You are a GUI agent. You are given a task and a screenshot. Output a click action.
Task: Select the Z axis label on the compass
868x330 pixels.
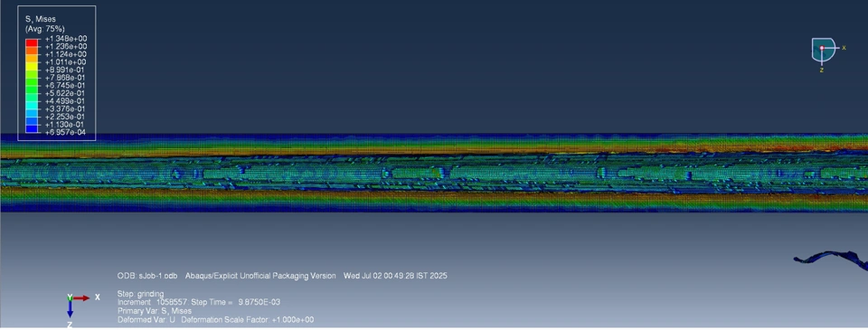[x=822, y=71]
